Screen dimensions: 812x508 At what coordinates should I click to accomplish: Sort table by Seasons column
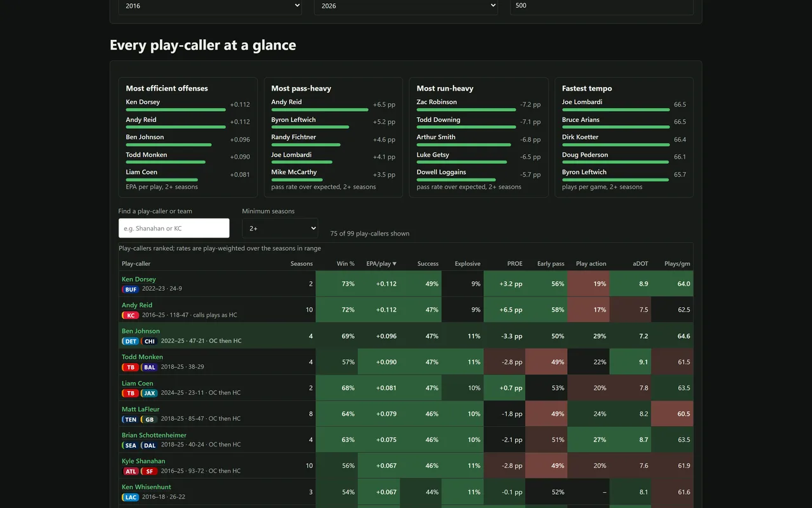click(x=301, y=264)
